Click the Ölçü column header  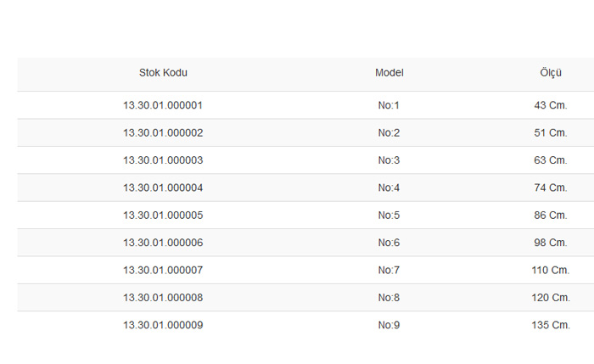pos(551,72)
